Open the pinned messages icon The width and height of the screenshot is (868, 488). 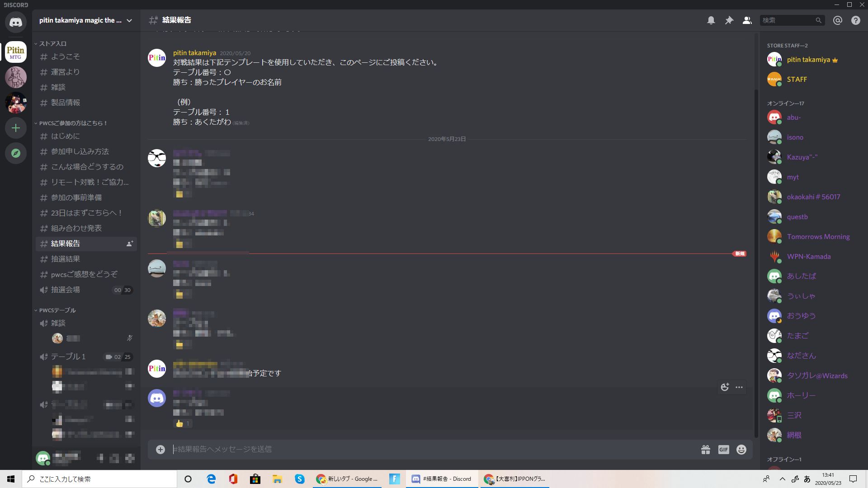coord(729,20)
